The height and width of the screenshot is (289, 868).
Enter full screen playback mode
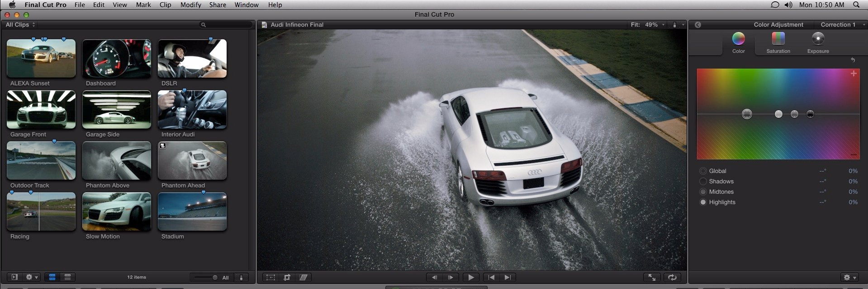652,277
